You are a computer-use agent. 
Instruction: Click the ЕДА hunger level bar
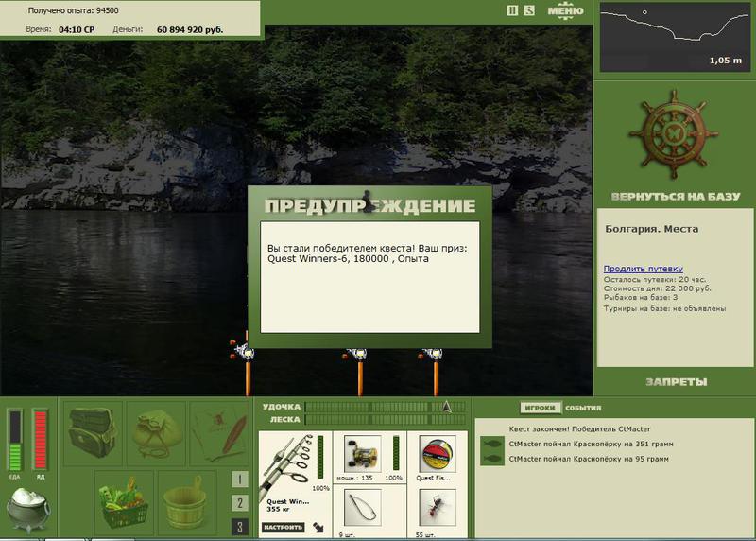coord(15,440)
